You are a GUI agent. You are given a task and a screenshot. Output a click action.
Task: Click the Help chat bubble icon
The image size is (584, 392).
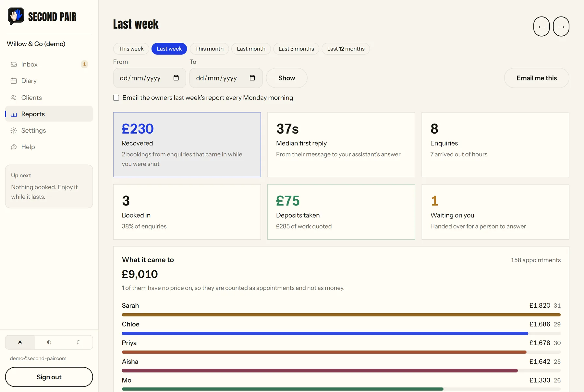pos(14,147)
